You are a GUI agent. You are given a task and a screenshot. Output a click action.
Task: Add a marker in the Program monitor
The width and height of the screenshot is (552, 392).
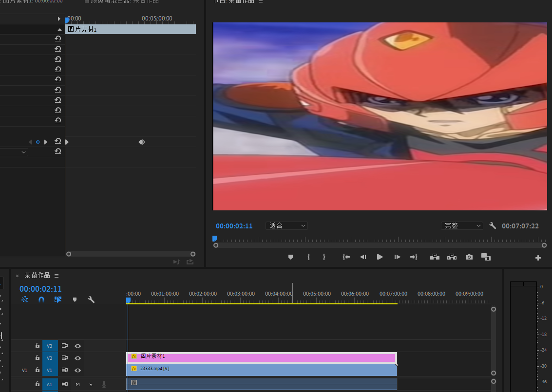point(290,257)
